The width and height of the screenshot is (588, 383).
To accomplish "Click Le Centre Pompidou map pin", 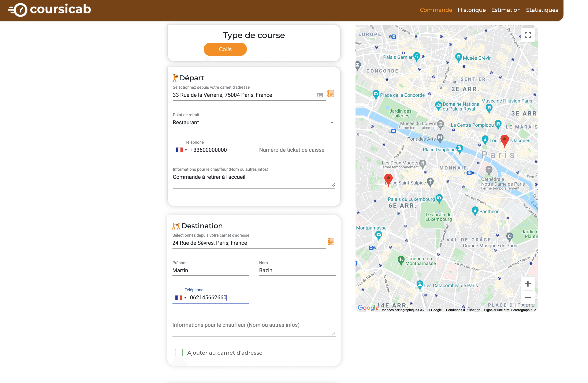I will [498, 124].
